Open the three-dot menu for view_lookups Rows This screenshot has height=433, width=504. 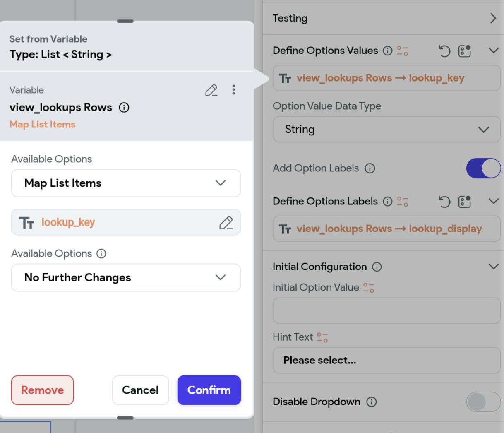point(234,90)
